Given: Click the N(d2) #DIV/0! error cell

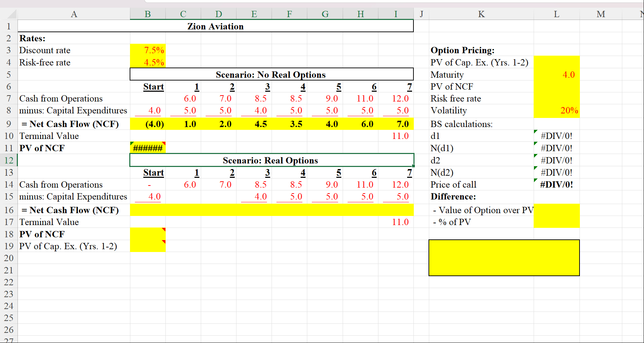Looking at the screenshot, I should [557, 172].
